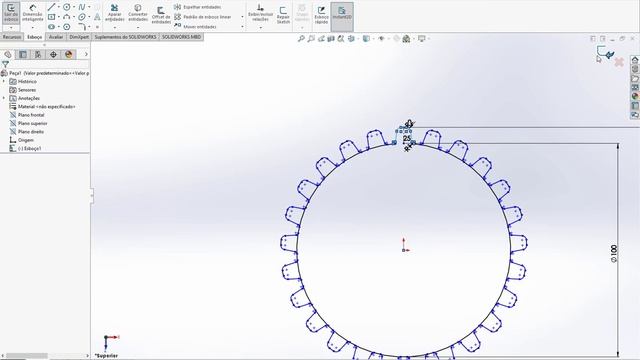This screenshot has height=360, width=640.
Task: Switch to the Avaliar tab
Action: click(56, 37)
